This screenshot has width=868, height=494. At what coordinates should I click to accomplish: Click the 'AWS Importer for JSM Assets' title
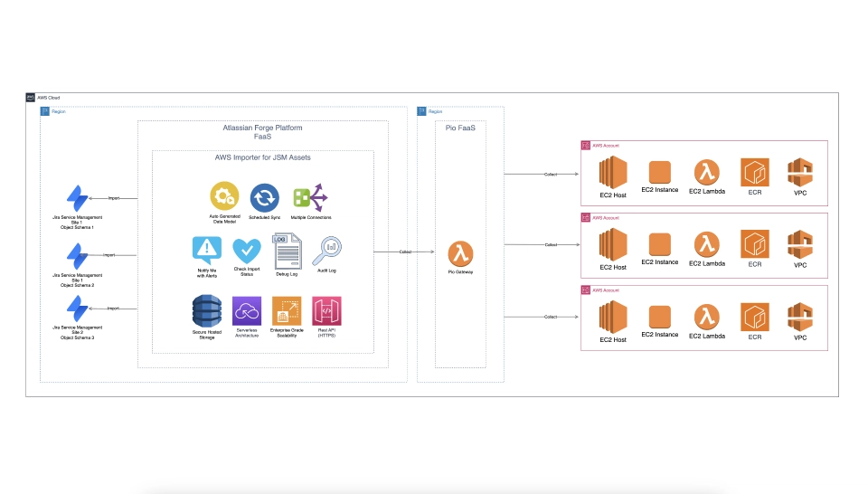pos(262,158)
